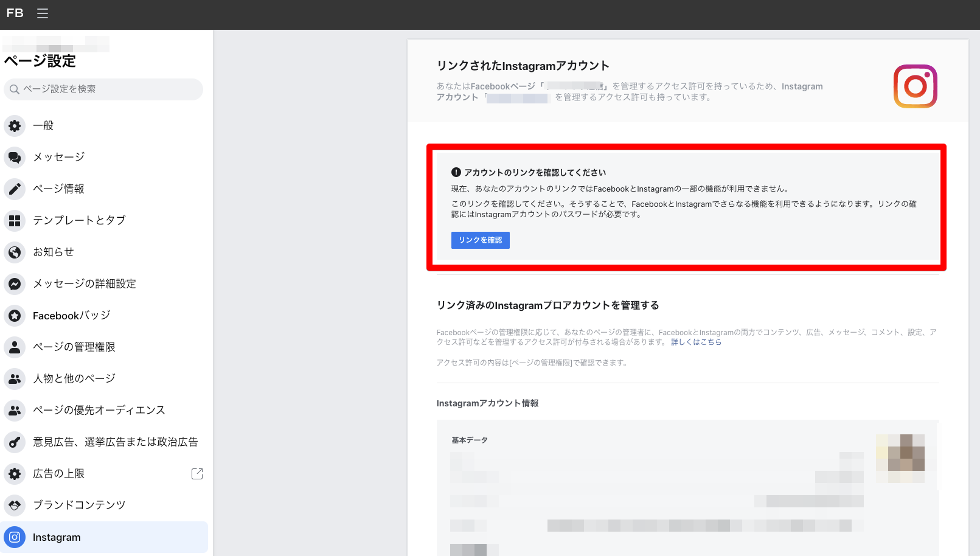
Task: Open the hamburger menu at top left
Action: pos(42,13)
